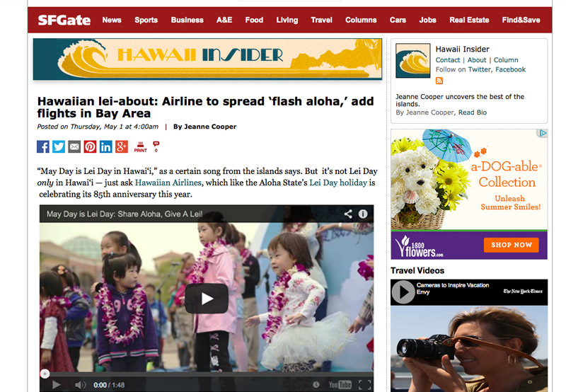
Task: Toggle video fullscreen mode
Action: 364,385
